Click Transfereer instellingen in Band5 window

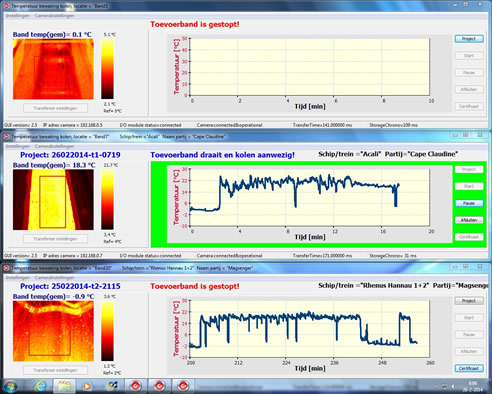point(55,108)
